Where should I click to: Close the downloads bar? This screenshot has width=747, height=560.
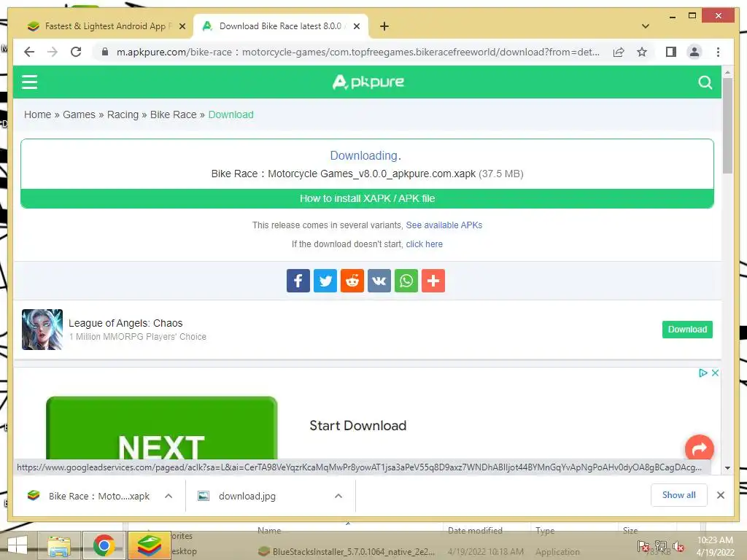click(x=721, y=495)
